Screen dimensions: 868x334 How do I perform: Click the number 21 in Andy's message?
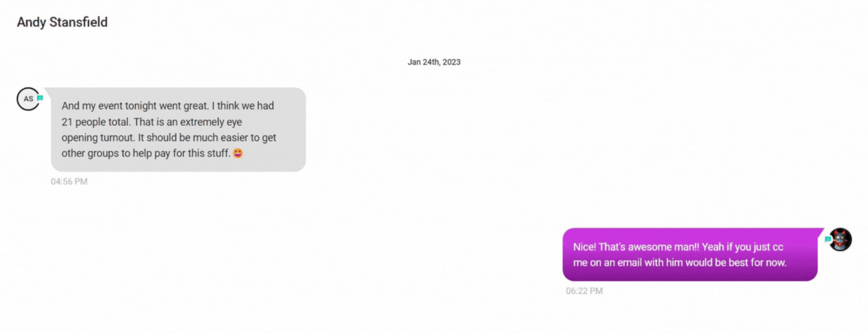tap(67, 122)
